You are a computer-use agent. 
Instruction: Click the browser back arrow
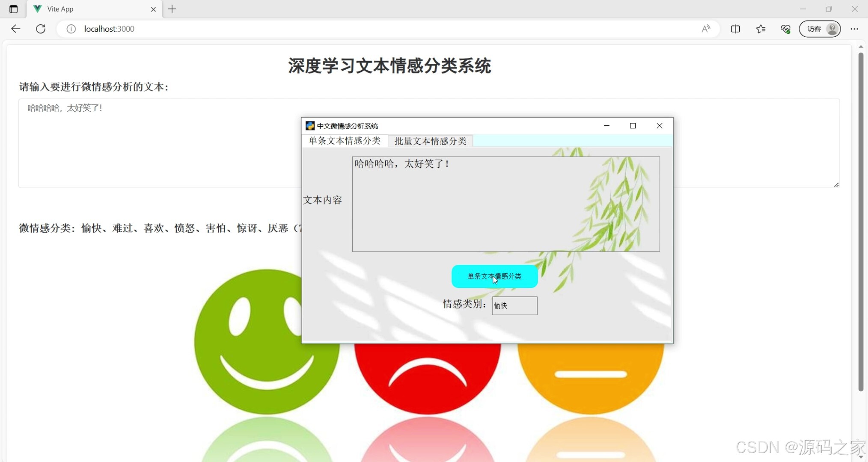click(x=16, y=29)
